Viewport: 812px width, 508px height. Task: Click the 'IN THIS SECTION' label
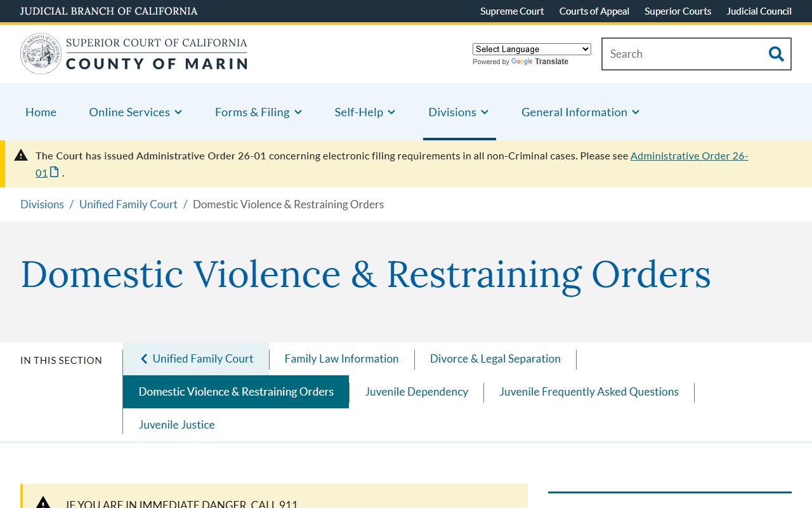click(61, 360)
